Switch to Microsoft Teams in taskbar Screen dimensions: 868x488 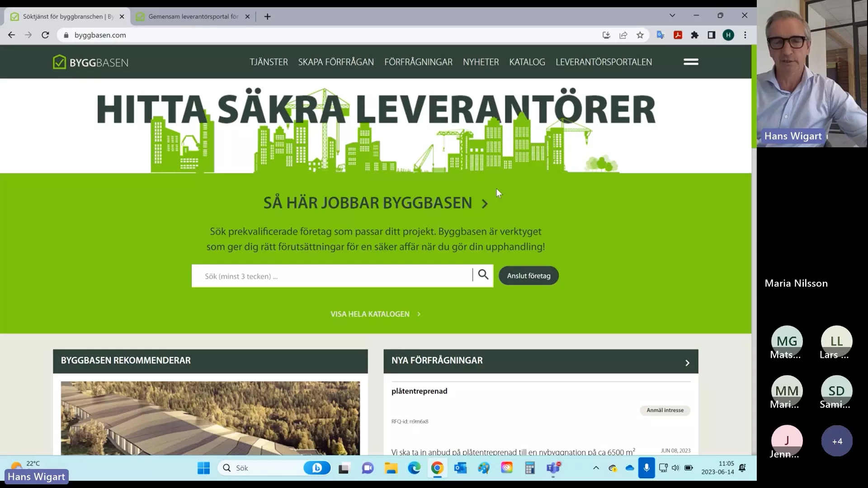point(553,468)
